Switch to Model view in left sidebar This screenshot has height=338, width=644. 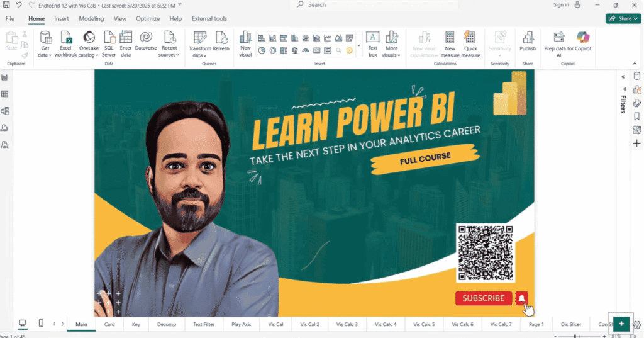point(5,111)
